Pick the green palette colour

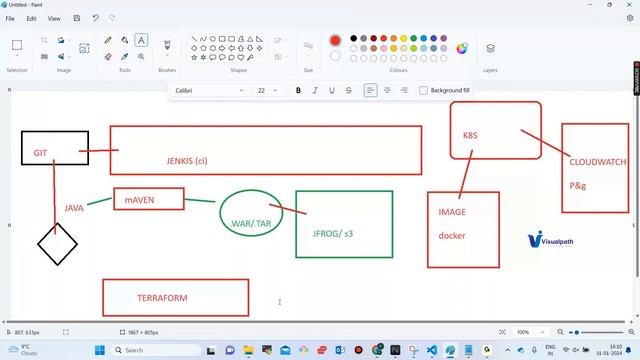413,38
